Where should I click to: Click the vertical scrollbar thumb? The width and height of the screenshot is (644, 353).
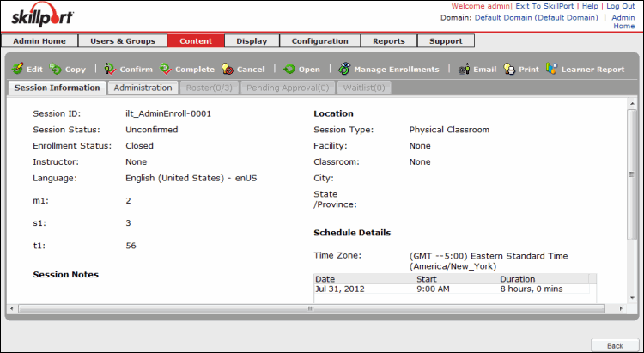[x=632, y=174]
